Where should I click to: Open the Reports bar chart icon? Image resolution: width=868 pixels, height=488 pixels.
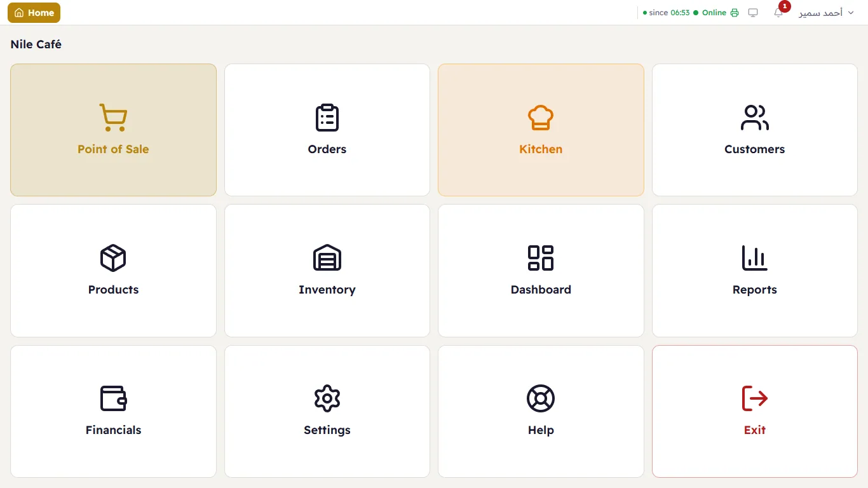pyautogui.click(x=755, y=258)
